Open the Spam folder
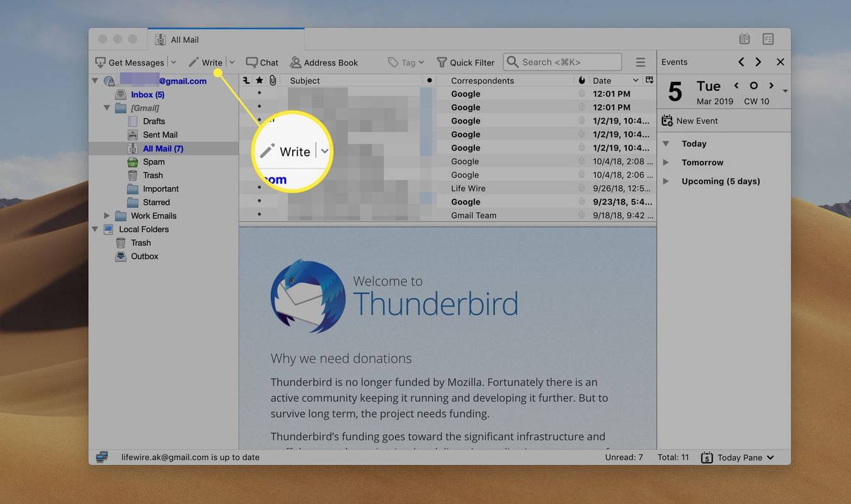 coord(154,162)
